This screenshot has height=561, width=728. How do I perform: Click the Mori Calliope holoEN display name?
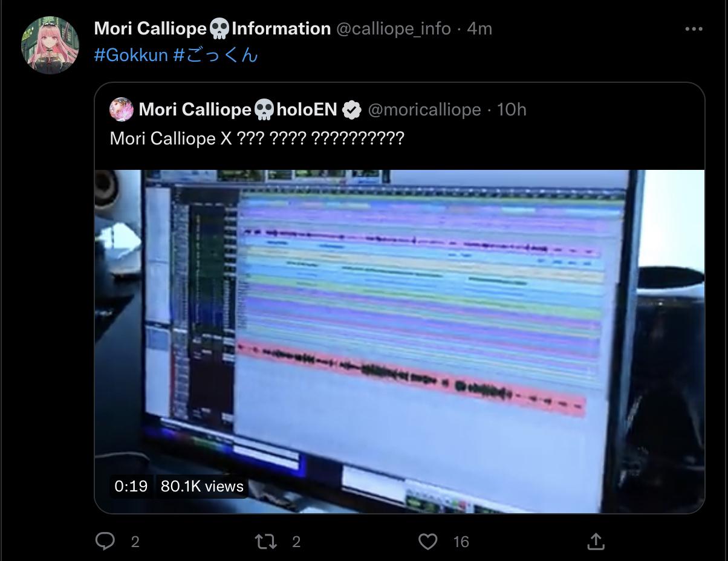238,109
